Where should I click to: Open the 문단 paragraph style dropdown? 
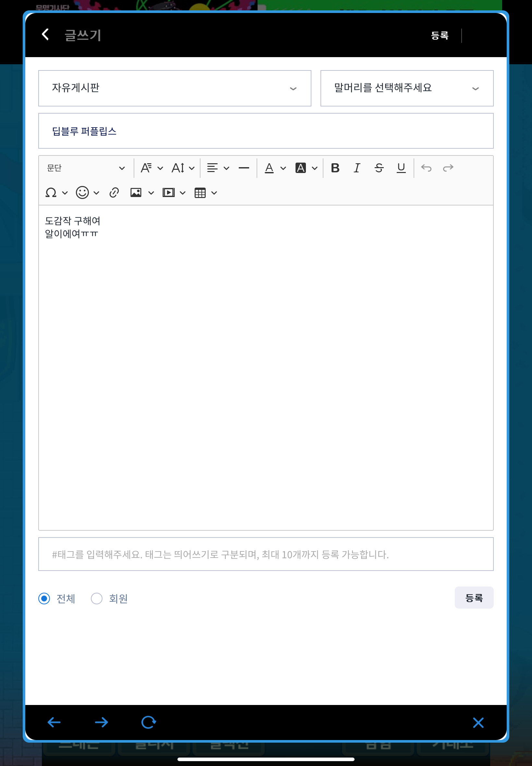pyautogui.click(x=86, y=168)
